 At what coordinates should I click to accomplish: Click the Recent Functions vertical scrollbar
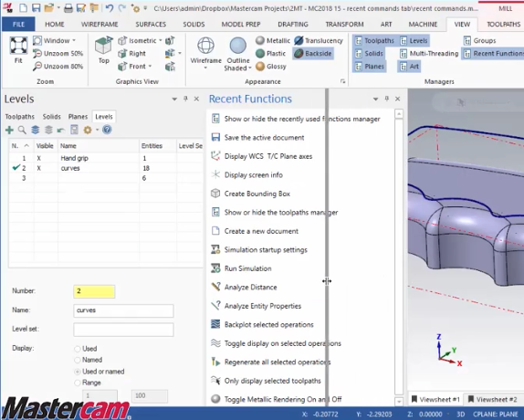click(399, 257)
